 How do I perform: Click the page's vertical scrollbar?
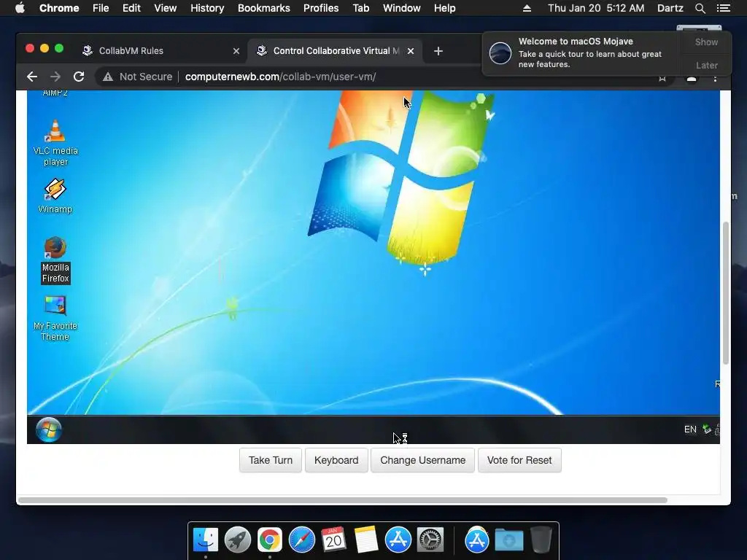pyautogui.click(x=726, y=293)
